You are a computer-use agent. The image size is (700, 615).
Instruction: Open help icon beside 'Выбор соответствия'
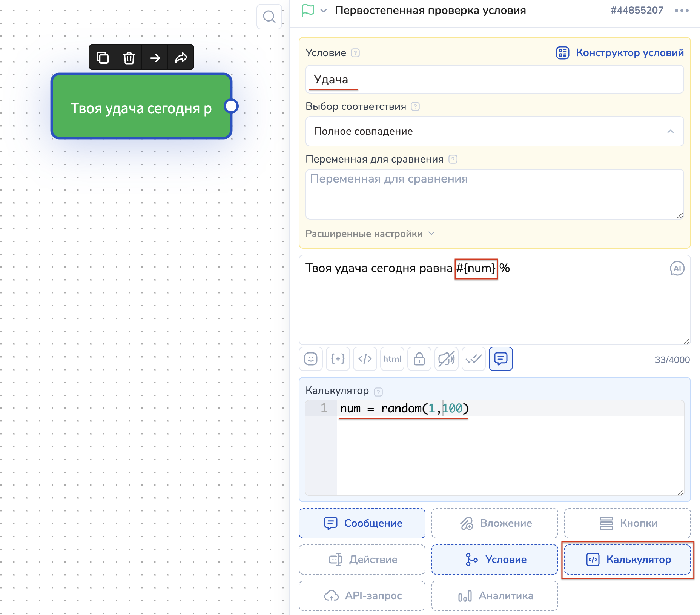(x=415, y=106)
